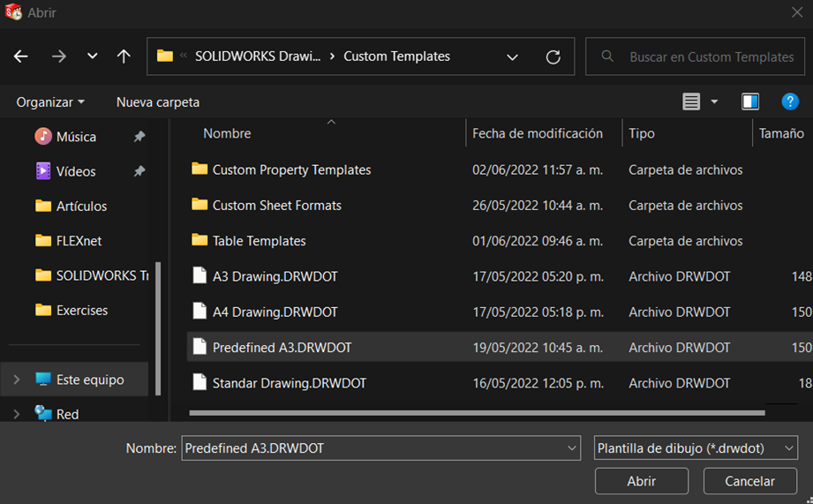This screenshot has width=813, height=504.
Task: Open the view options dropdown arrow
Action: [x=714, y=102]
